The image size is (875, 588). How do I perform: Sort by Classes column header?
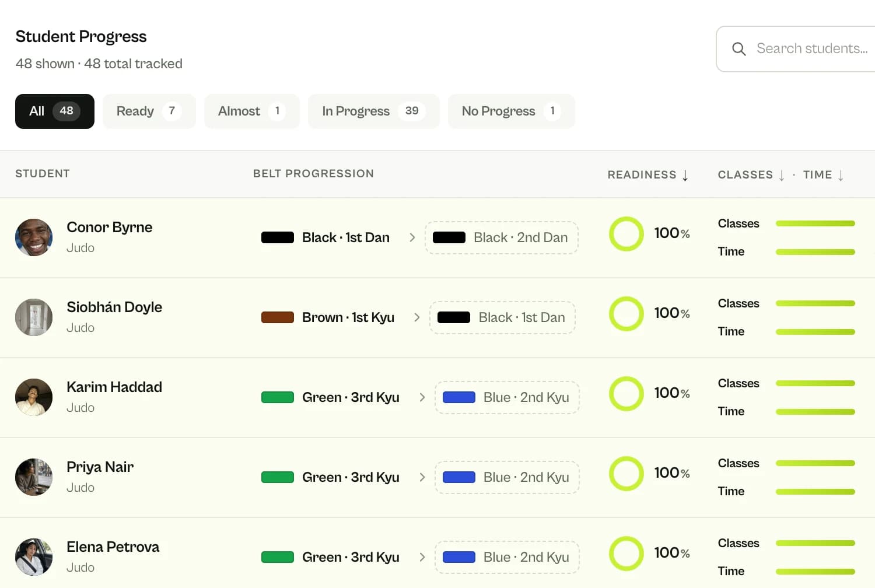tap(751, 175)
